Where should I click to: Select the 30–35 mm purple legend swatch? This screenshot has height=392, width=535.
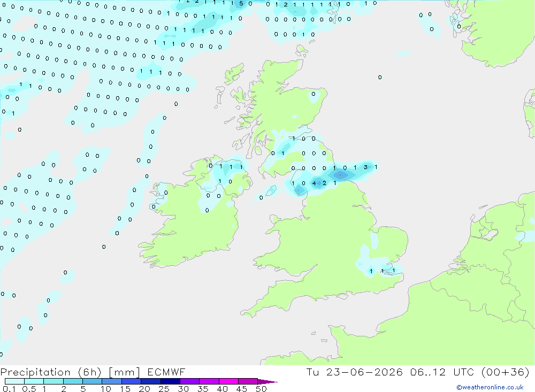(190, 381)
